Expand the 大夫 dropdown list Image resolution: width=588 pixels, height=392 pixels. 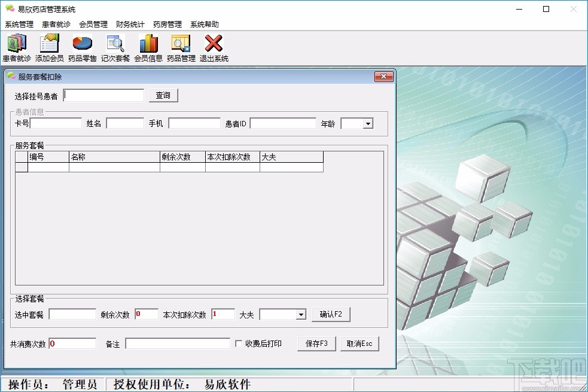300,314
